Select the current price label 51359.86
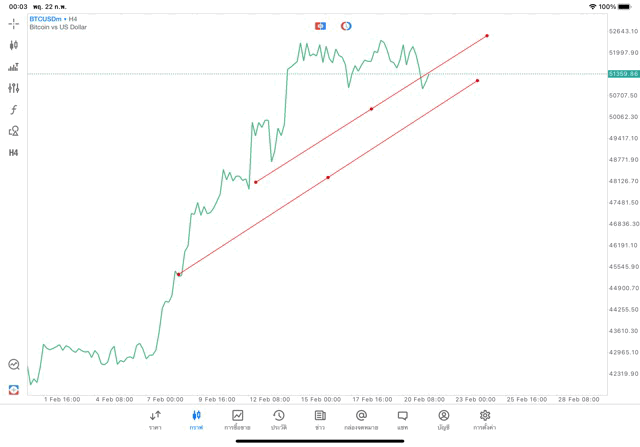This screenshot has width=640, height=447. [623, 74]
